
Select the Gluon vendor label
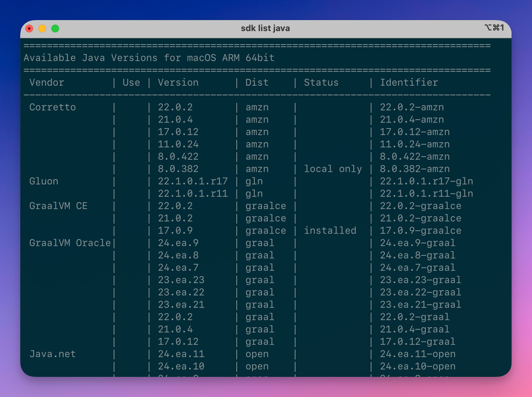(x=44, y=181)
